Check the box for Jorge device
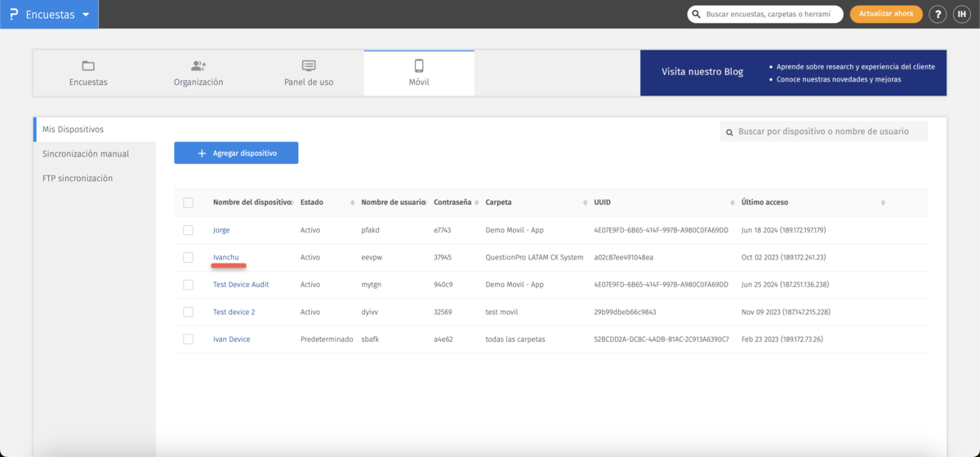The image size is (980, 457). [189, 230]
